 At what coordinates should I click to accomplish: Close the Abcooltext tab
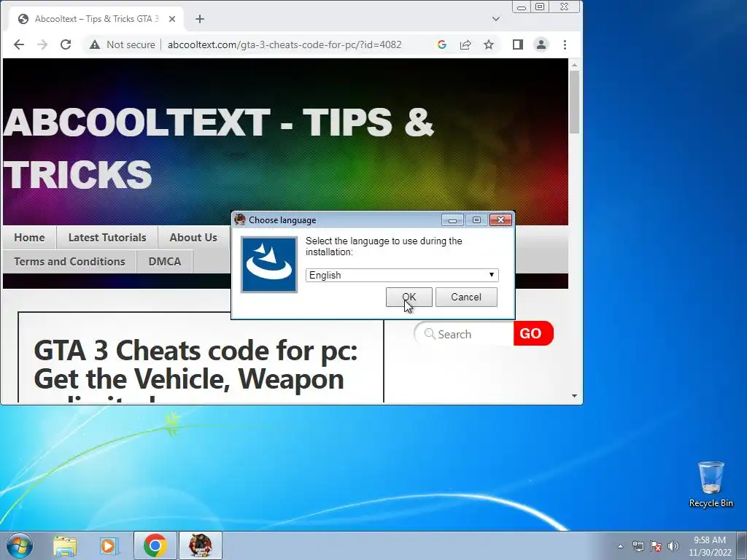[172, 19]
